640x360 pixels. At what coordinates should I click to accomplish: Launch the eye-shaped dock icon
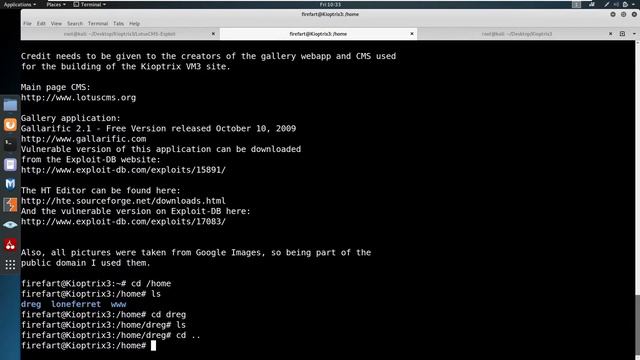[10, 224]
